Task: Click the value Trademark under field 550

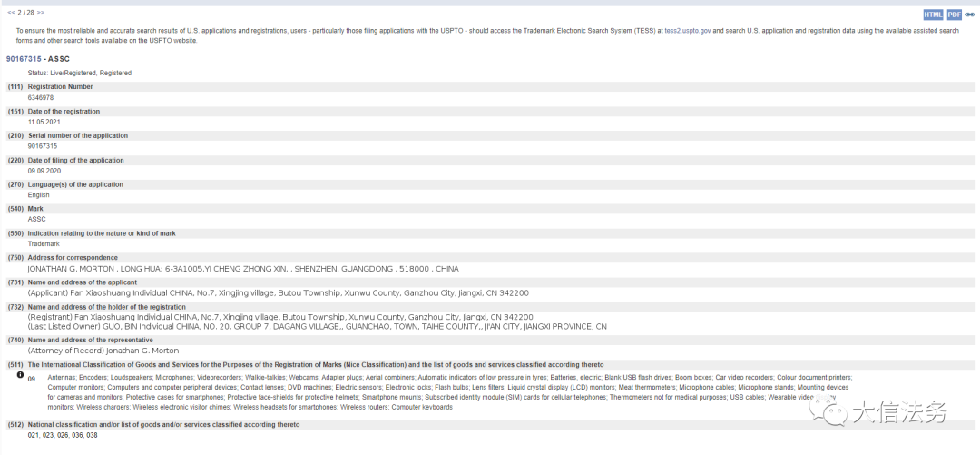Action: point(43,244)
